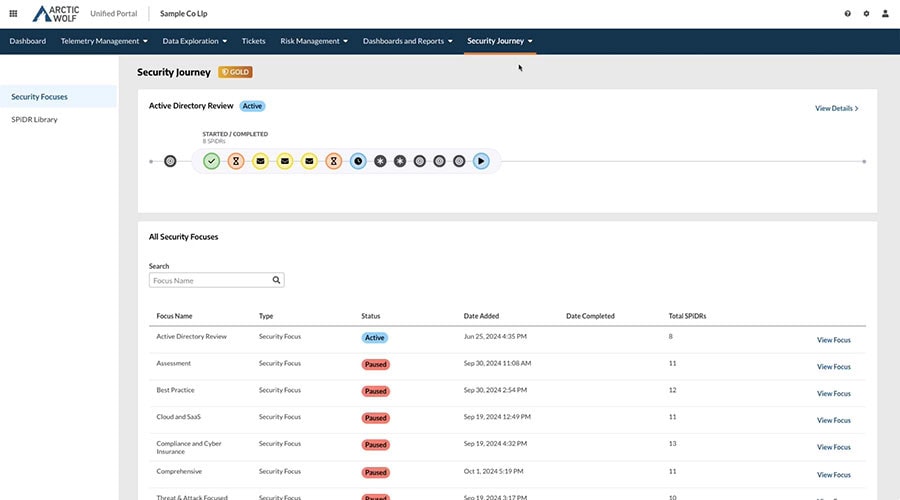Click the 'Sample Co Llp' organization name
This screenshot has height=500, width=900.
tap(184, 14)
